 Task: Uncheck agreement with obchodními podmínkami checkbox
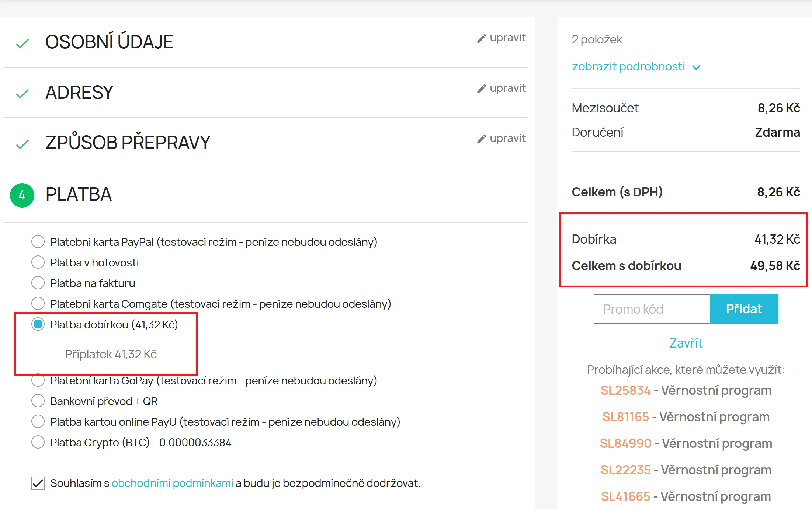click(x=38, y=483)
